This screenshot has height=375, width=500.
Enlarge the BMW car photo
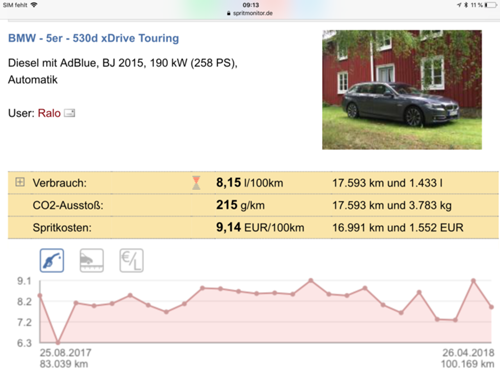[x=402, y=90]
